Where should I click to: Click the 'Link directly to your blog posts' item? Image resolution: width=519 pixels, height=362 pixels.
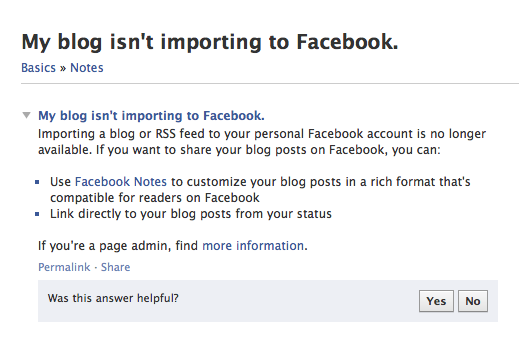click(x=191, y=214)
